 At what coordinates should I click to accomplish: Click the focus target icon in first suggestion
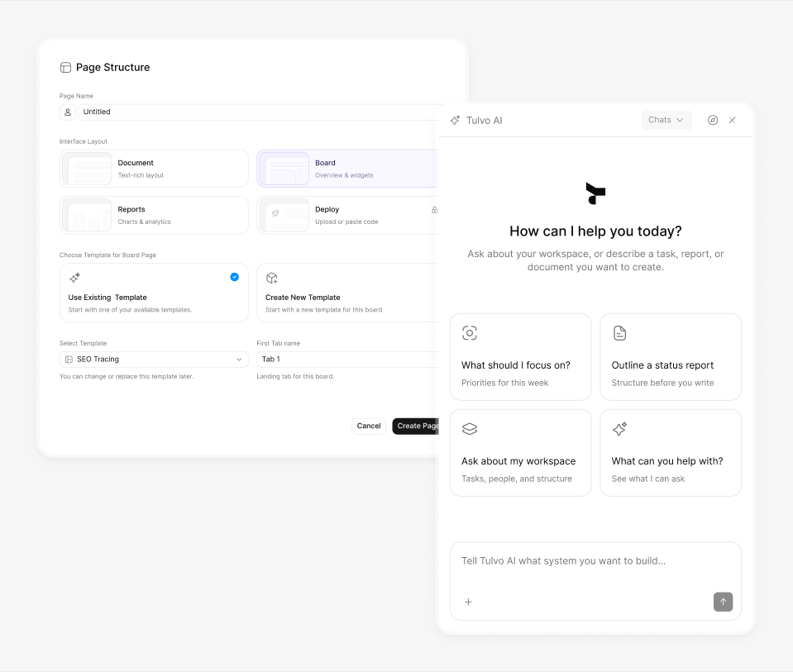(470, 333)
